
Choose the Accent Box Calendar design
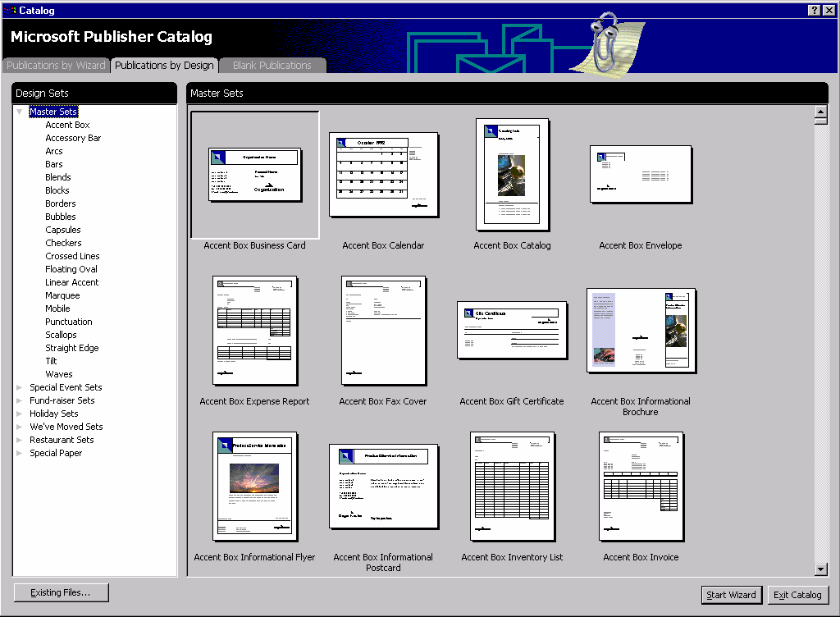click(384, 175)
